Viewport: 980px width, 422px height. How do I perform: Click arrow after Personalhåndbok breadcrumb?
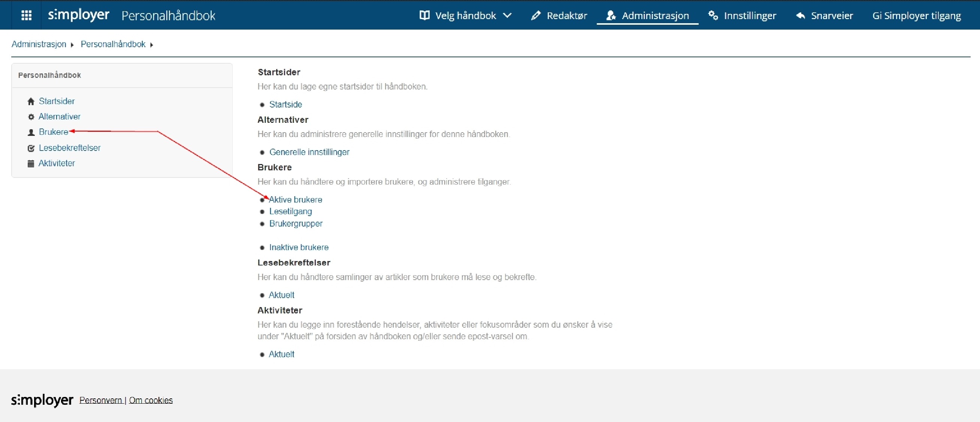[x=151, y=45]
